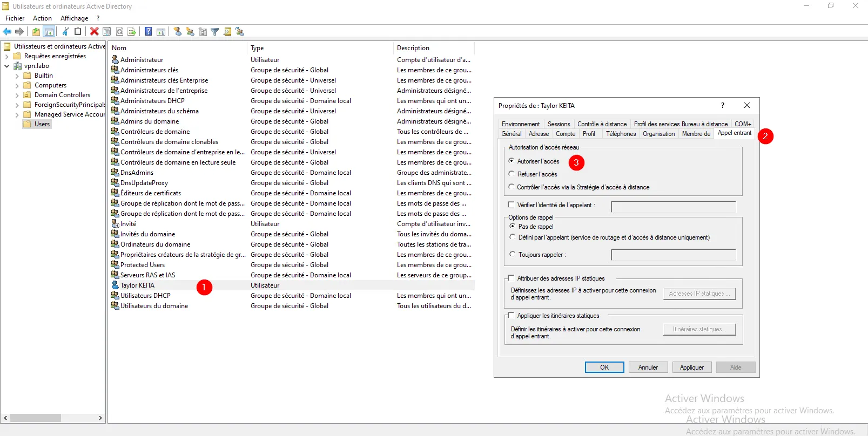Switch to the 'Membre de' tab
The height and width of the screenshot is (436, 868).
point(696,134)
